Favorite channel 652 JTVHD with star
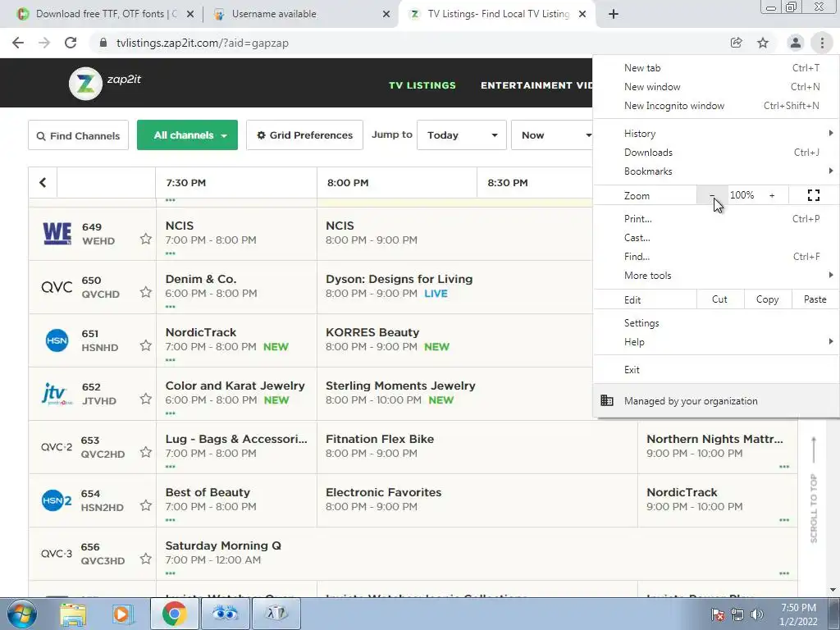The height and width of the screenshot is (630, 840). [x=146, y=399]
